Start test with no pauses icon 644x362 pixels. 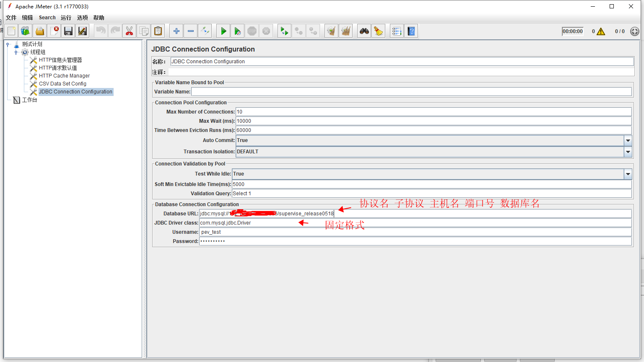[x=238, y=31]
